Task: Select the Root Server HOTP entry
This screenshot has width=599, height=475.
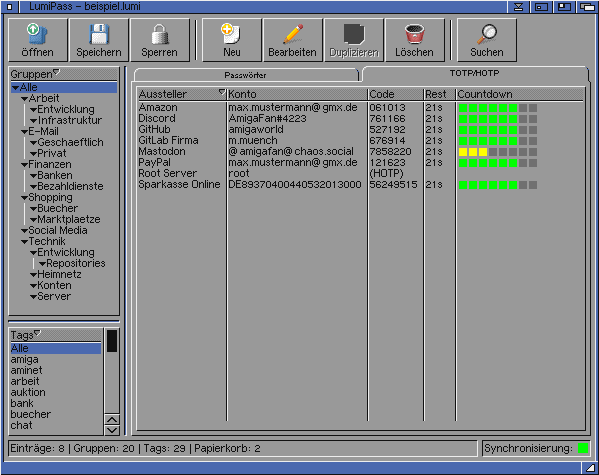Action: (361, 173)
